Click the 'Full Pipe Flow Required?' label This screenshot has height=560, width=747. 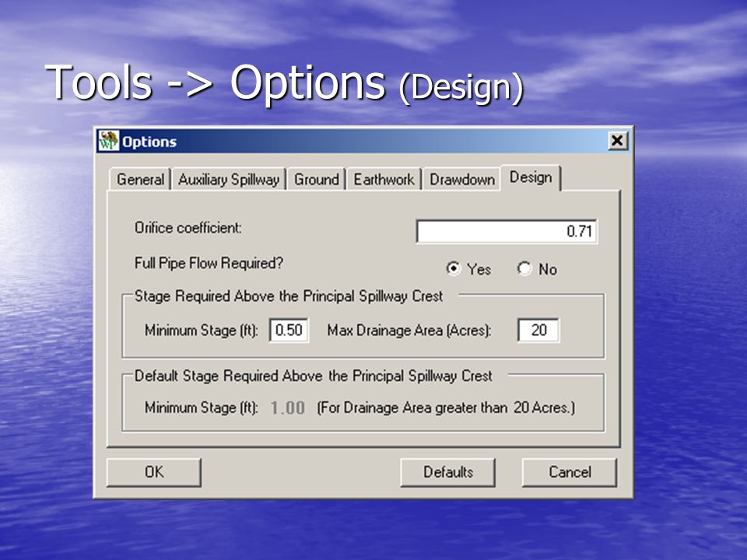[x=209, y=264]
